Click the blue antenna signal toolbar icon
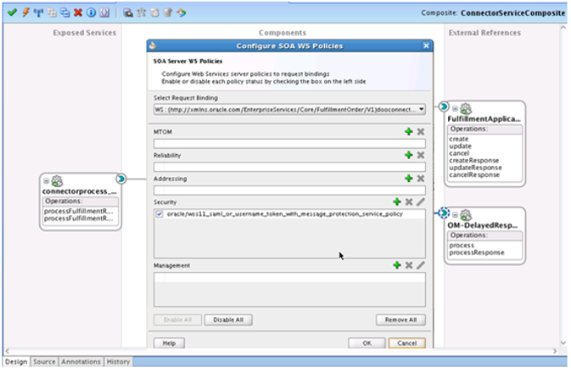This screenshot has width=571, height=370. pyautogui.click(x=38, y=13)
